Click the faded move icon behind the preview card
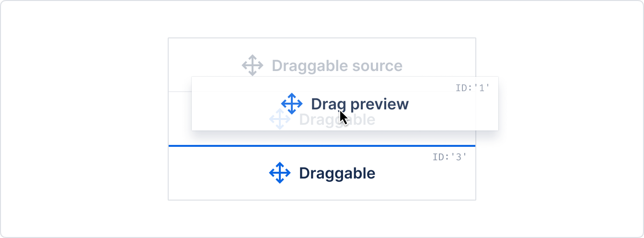The image size is (644, 238). 280,119
